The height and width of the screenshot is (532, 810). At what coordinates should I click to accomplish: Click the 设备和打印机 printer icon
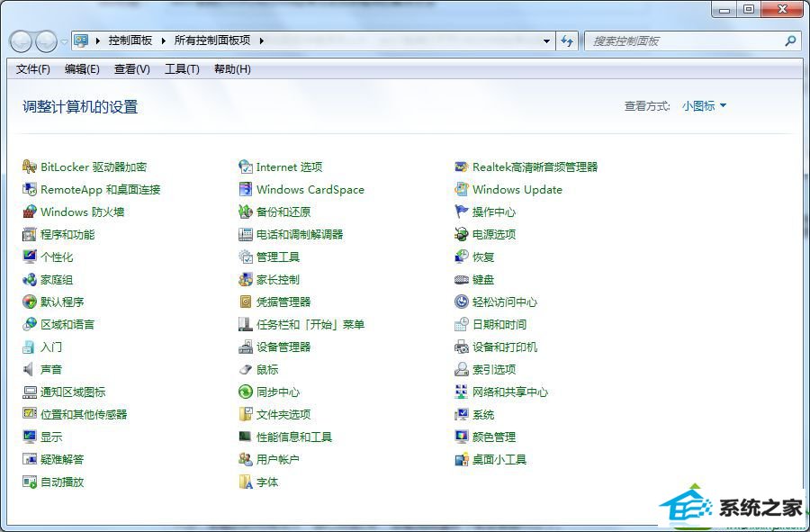[x=462, y=347]
